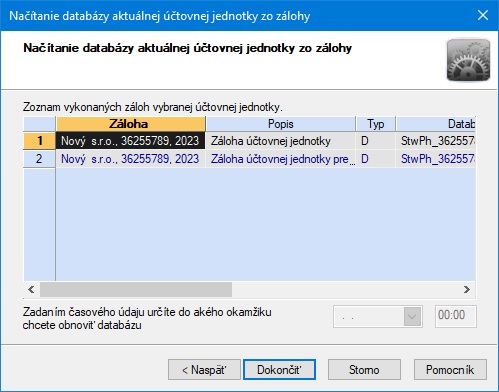499x392 pixels.
Task: Cancel with the Storno button
Action: [x=364, y=369]
